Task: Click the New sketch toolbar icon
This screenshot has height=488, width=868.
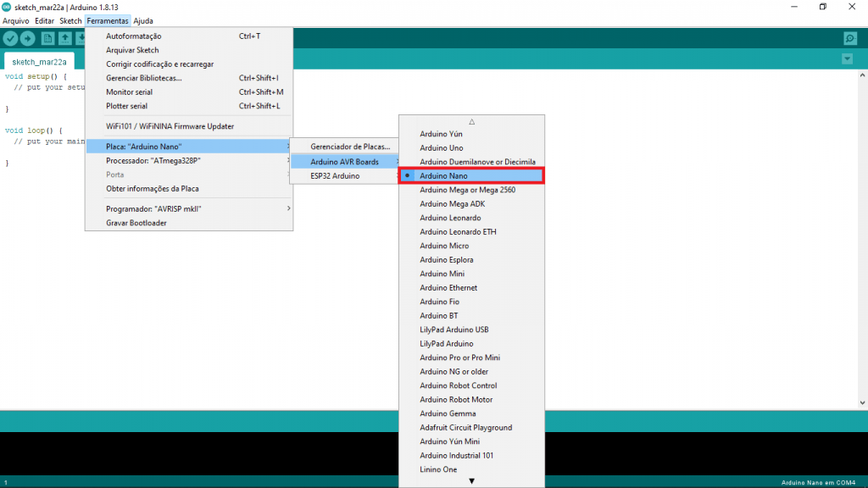Action: coord(47,38)
